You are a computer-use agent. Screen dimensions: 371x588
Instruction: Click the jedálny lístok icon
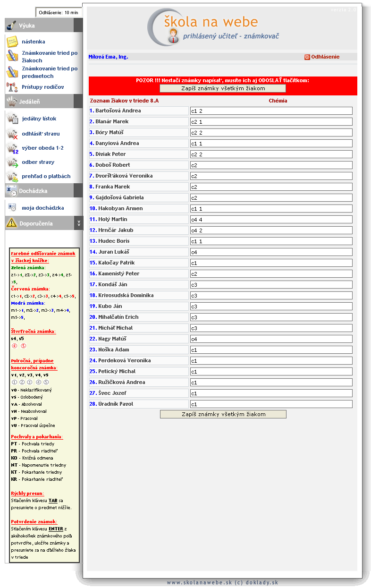(13, 119)
